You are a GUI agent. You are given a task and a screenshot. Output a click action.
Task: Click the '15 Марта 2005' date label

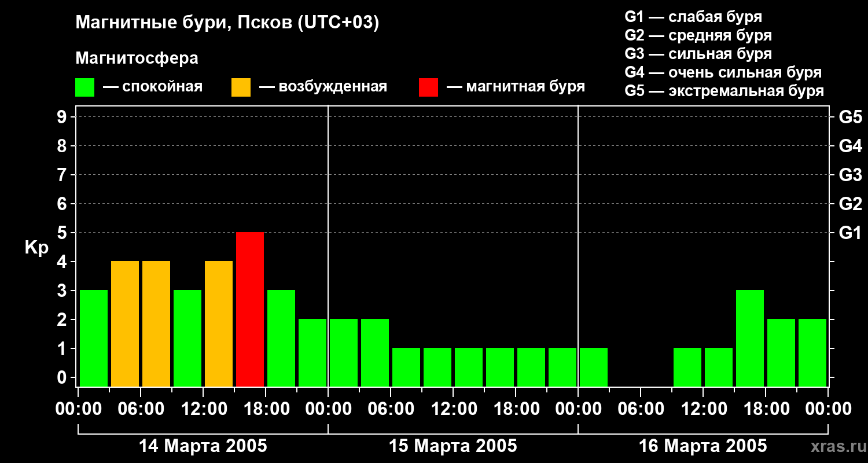click(x=453, y=446)
